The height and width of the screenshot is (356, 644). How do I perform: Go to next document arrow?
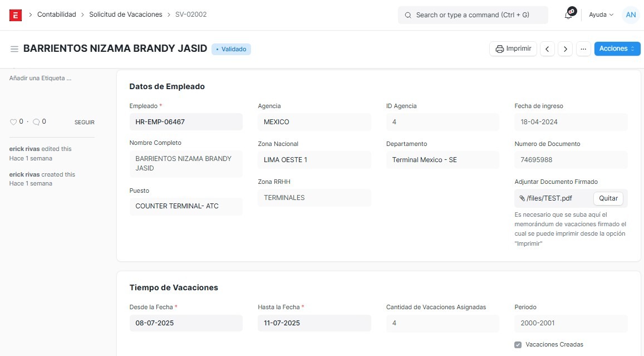pos(566,49)
